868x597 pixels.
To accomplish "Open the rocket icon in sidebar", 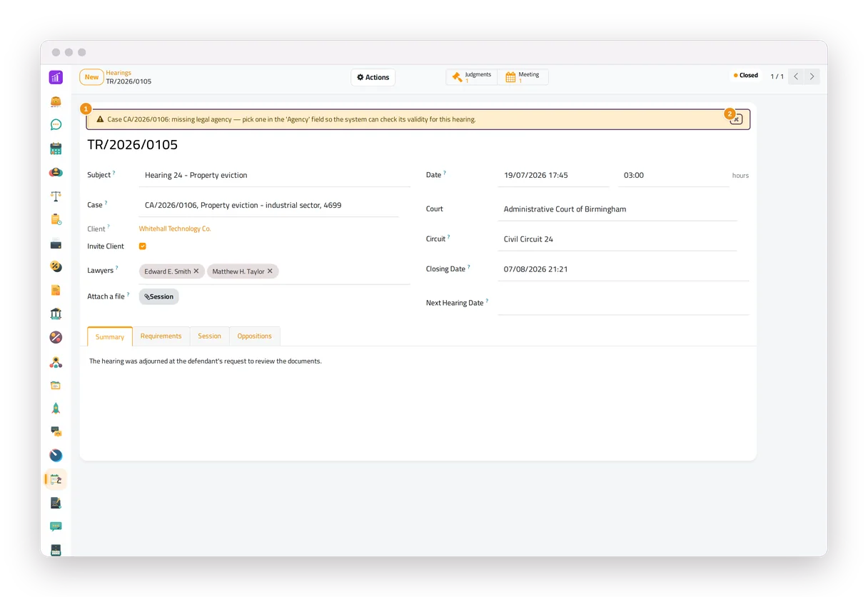I will [56, 408].
